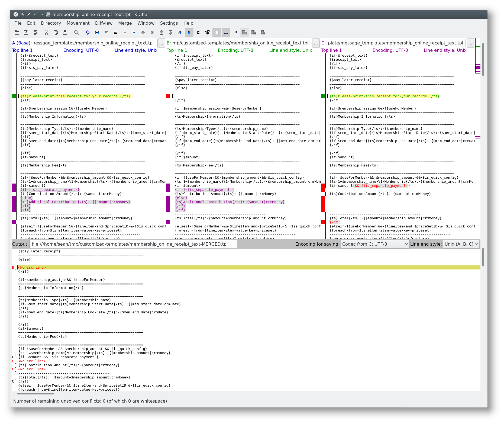Image resolution: width=504 pixels, height=424 pixels.
Task: Click the browse button for file C
Action: pyautogui.click(x=470, y=43)
